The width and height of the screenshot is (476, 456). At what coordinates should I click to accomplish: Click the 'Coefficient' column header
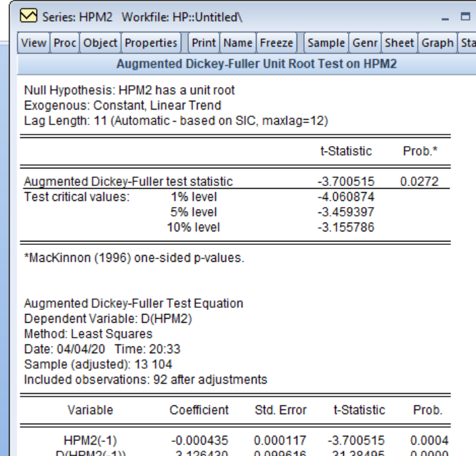(199, 410)
